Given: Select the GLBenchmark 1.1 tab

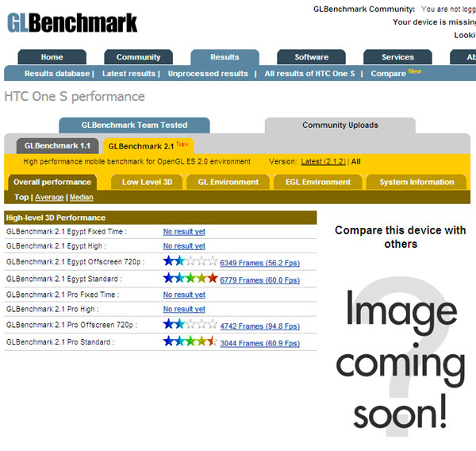Looking at the screenshot, I should pos(57,146).
